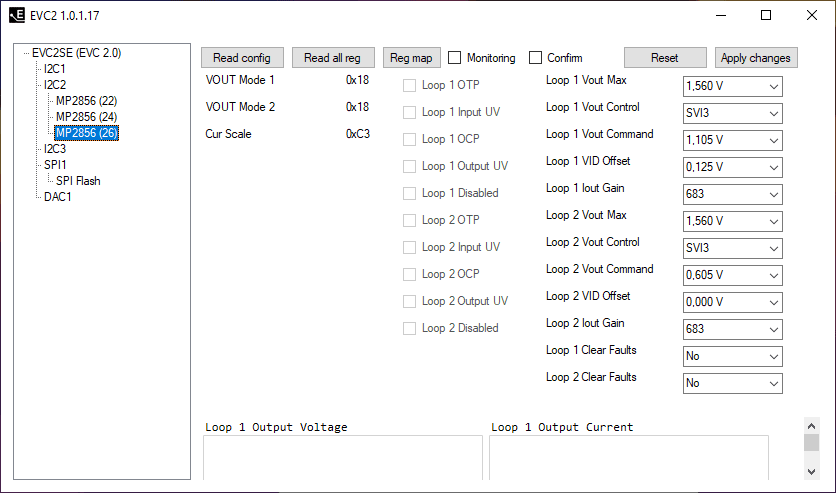Image resolution: width=836 pixels, height=493 pixels.
Task: Select DAC1 in the device tree
Action: click(58, 197)
